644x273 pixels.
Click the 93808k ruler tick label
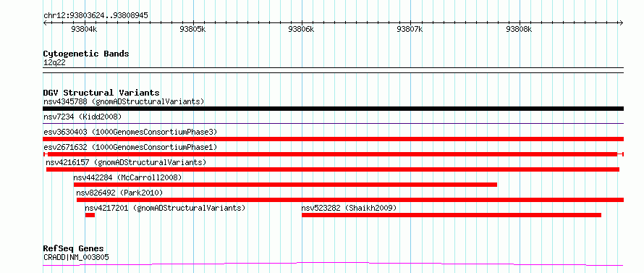[x=519, y=29]
